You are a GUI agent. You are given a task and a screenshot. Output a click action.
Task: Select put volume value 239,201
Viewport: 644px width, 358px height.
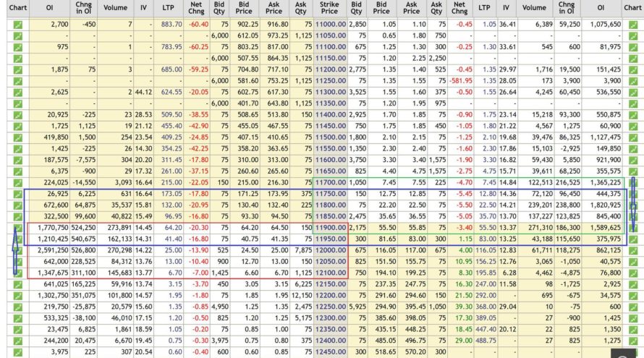540,205
